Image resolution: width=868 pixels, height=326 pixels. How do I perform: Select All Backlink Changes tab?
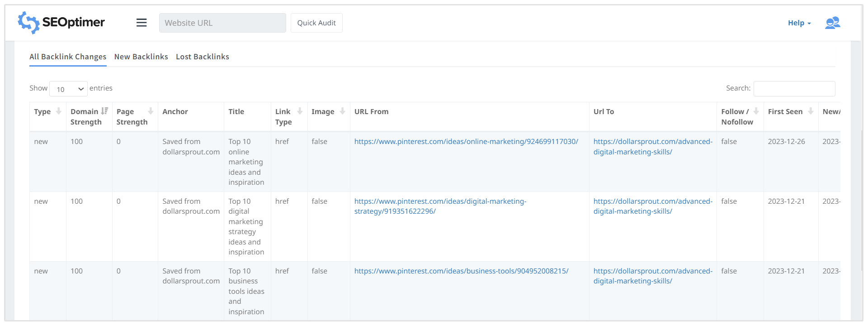[x=68, y=57]
